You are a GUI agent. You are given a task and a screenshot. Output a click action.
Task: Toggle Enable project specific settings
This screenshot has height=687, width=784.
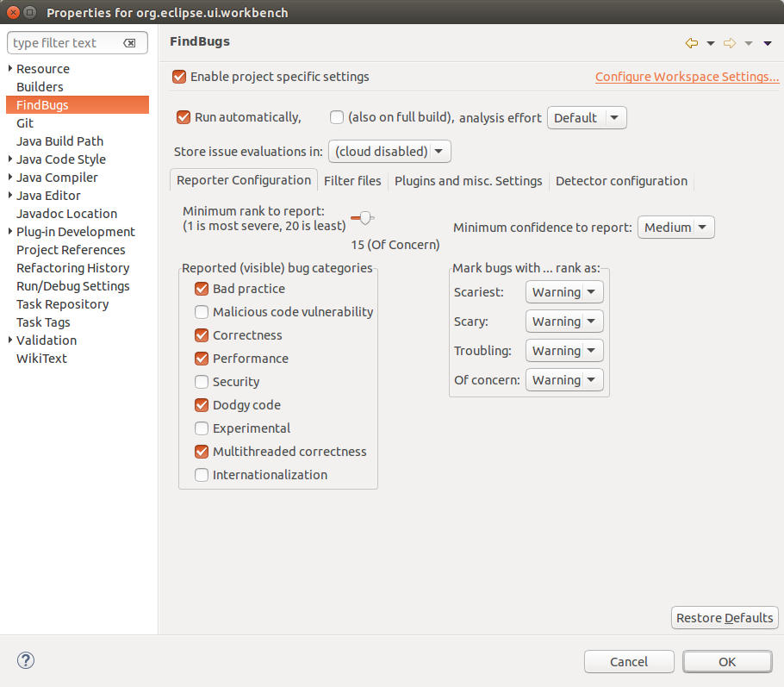(179, 77)
